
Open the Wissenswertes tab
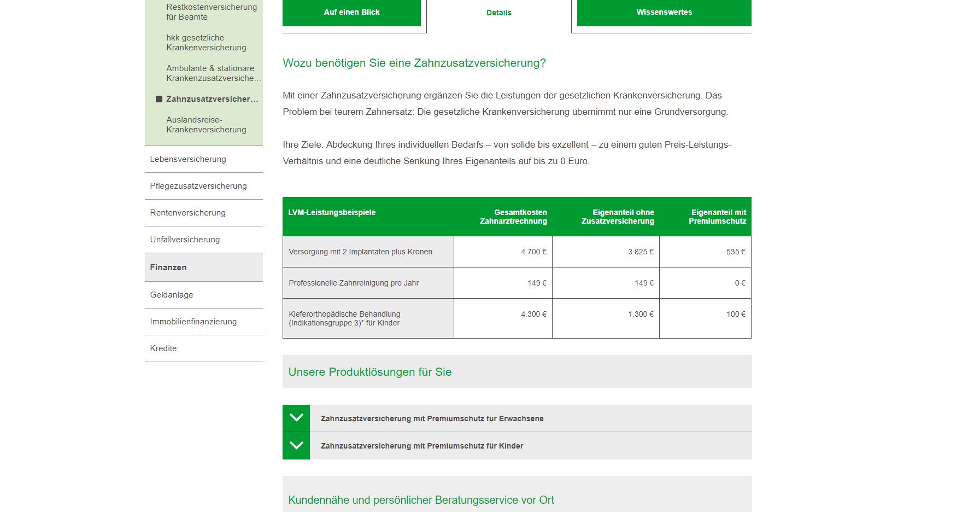click(664, 12)
